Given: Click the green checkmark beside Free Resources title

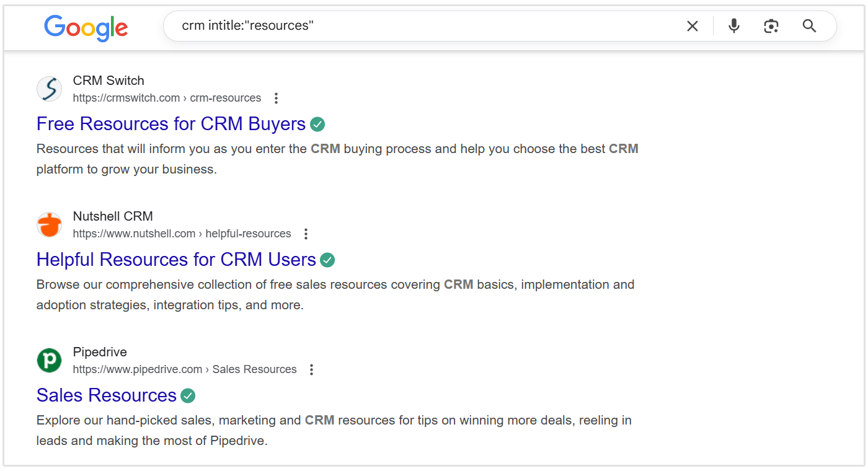Looking at the screenshot, I should coord(317,124).
